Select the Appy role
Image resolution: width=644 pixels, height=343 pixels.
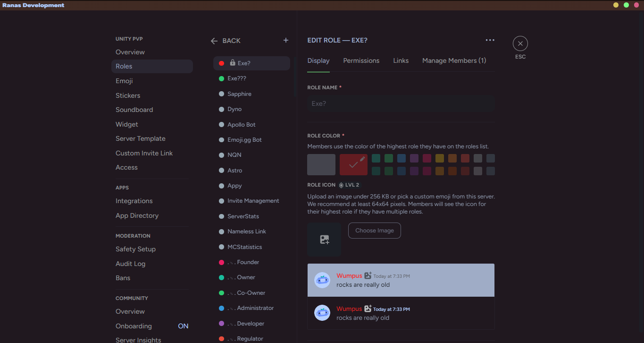[251, 186]
